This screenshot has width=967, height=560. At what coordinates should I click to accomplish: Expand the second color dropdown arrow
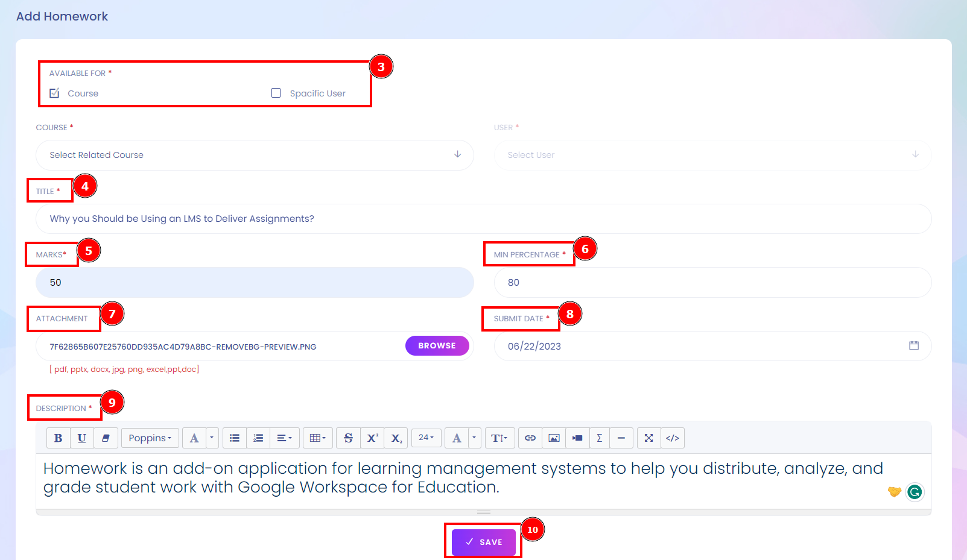point(475,438)
